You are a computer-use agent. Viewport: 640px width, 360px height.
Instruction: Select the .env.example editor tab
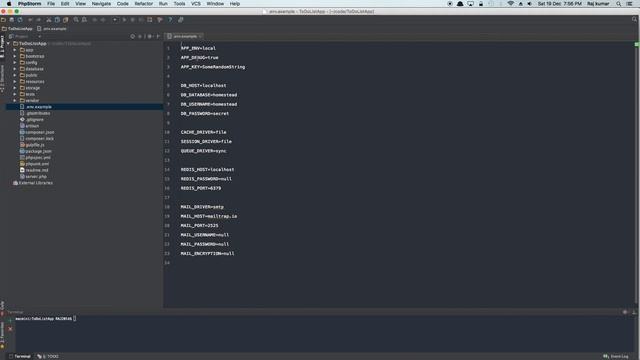(x=184, y=36)
